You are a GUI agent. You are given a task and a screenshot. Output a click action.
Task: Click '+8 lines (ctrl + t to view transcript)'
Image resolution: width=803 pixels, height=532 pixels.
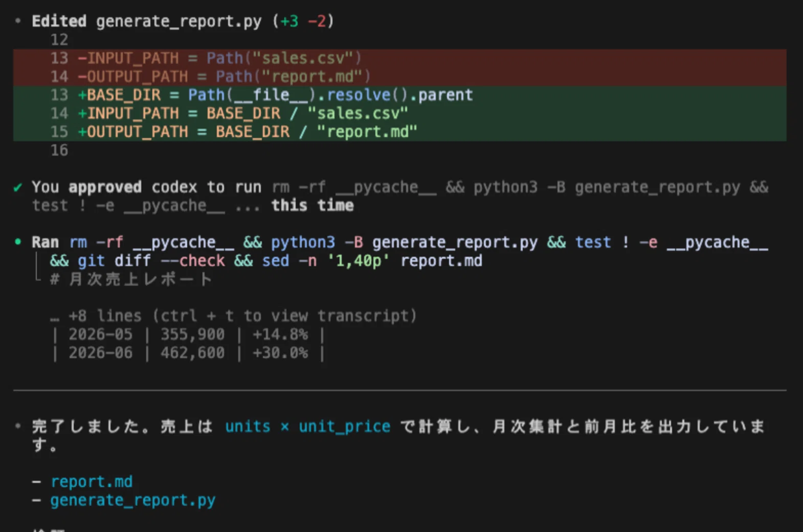[x=242, y=316]
